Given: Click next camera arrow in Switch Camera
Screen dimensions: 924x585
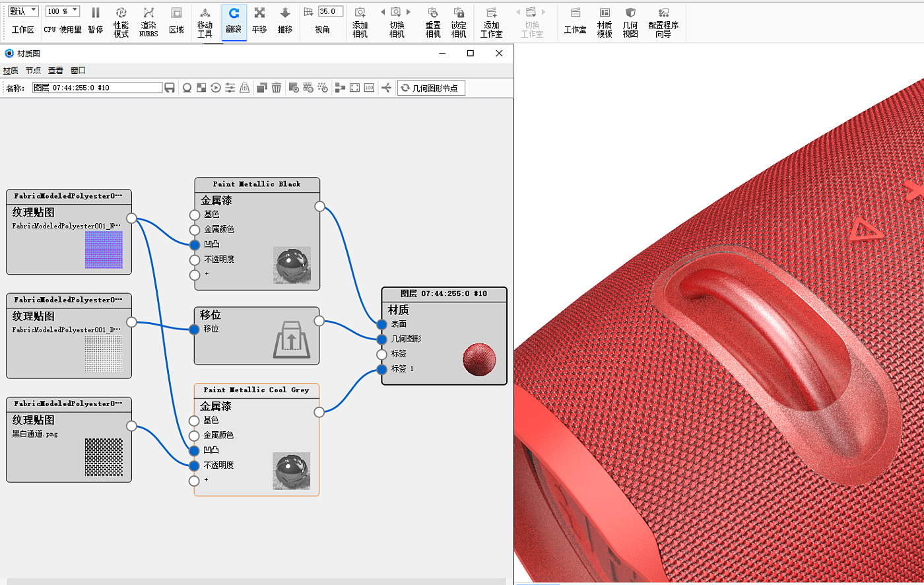Looking at the screenshot, I should coord(409,12).
